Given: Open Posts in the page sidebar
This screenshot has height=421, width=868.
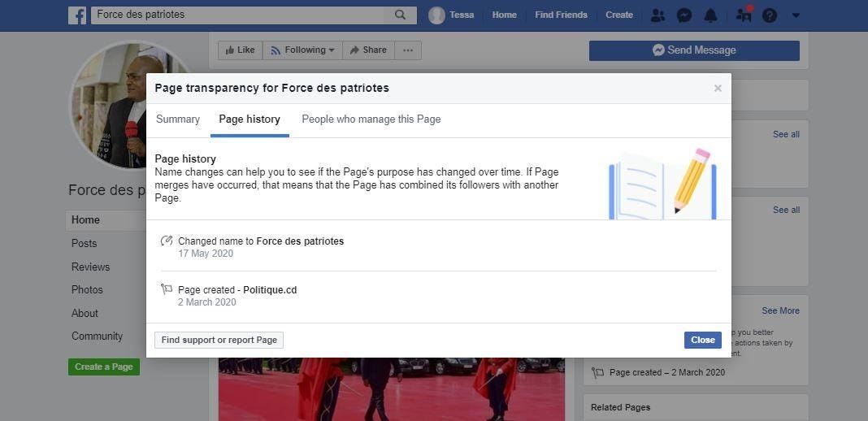Looking at the screenshot, I should click(85, 244).
